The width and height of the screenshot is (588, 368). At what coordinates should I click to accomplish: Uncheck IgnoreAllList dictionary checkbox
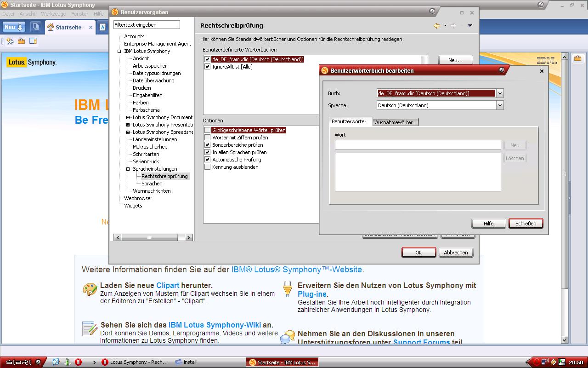(x=208, y=67)
